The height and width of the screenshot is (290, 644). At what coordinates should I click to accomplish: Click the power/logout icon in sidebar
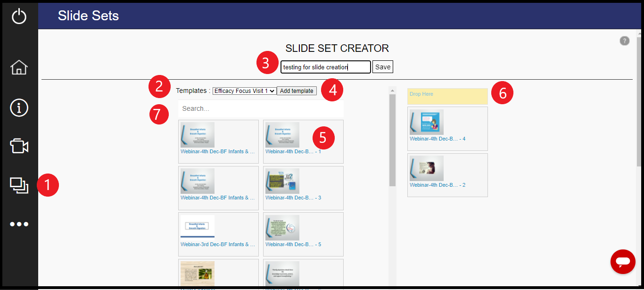click(19, 15)
